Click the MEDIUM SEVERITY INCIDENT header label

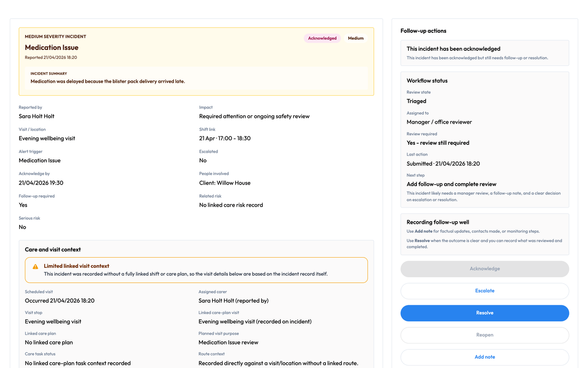[x=55, y=37]
